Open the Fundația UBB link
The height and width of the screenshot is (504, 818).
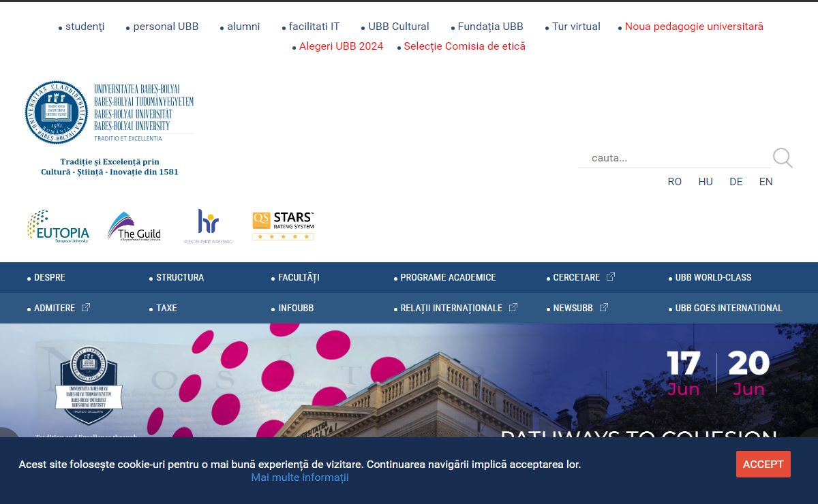click(x=491, y=27)
